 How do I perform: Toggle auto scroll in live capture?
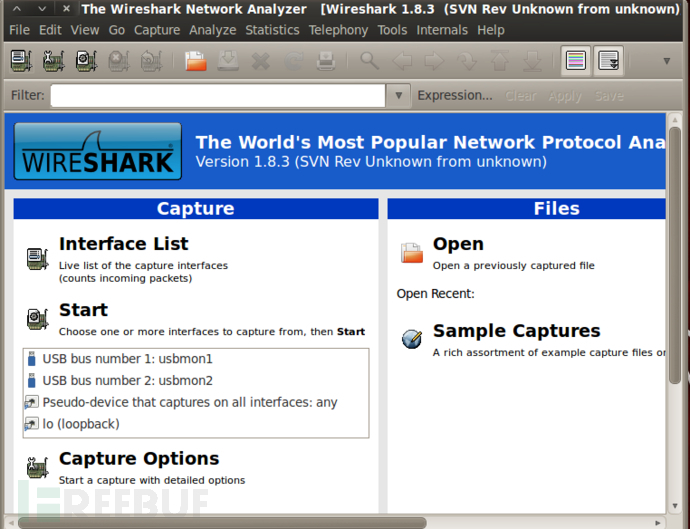coord(608,62)
